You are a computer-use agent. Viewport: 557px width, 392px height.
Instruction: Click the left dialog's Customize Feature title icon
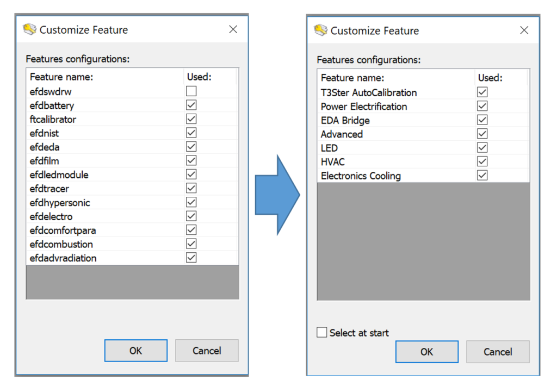click(x=30, y=30)
